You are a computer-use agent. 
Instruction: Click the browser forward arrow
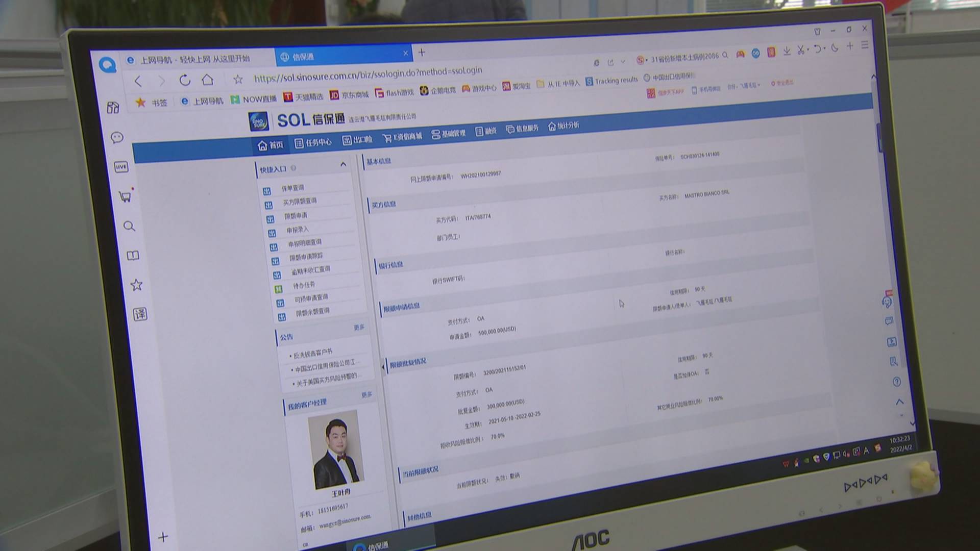tap(161, 81)
